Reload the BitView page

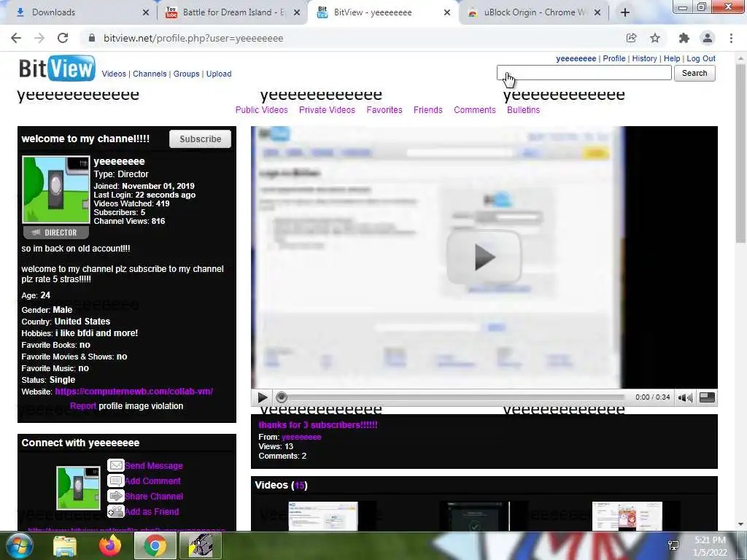pos(63,38)
